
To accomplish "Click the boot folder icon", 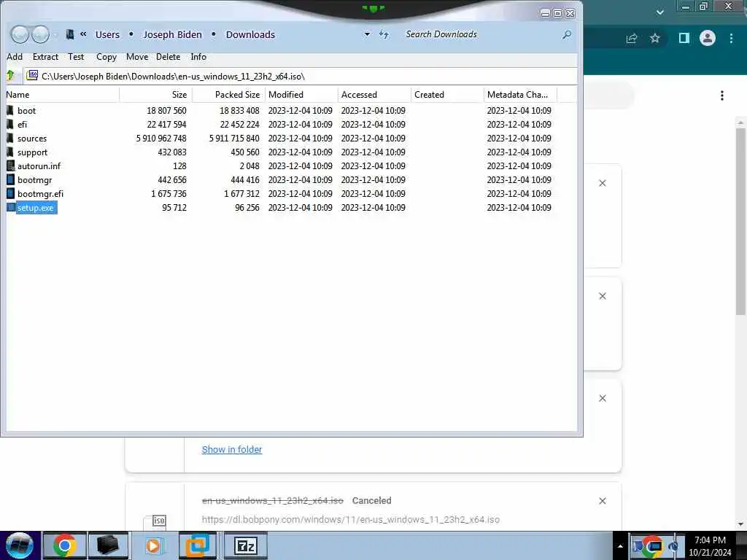I will (10, 111).
